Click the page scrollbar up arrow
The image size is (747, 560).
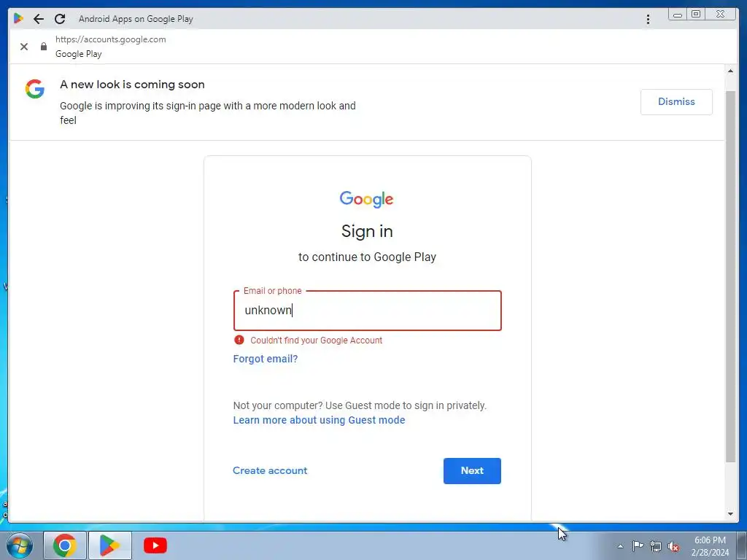(x=730, y=71)
